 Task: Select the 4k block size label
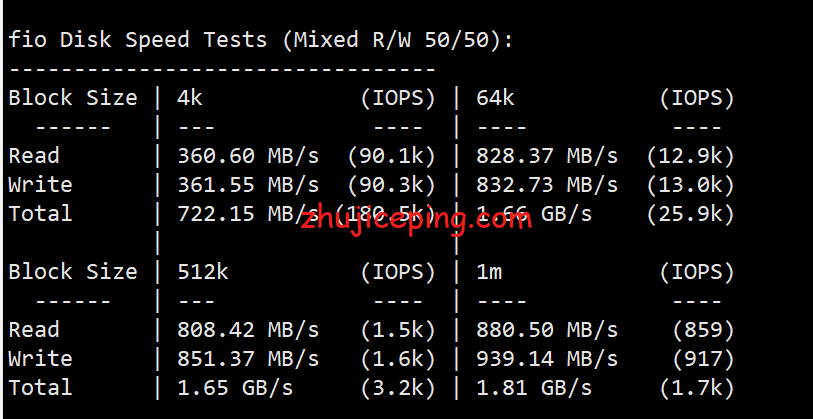190,98
